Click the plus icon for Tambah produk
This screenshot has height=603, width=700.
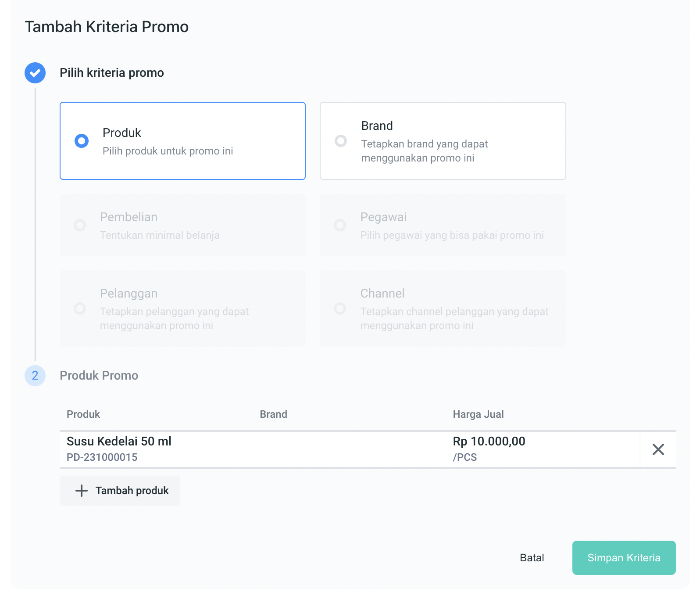(x=82, y=491)
